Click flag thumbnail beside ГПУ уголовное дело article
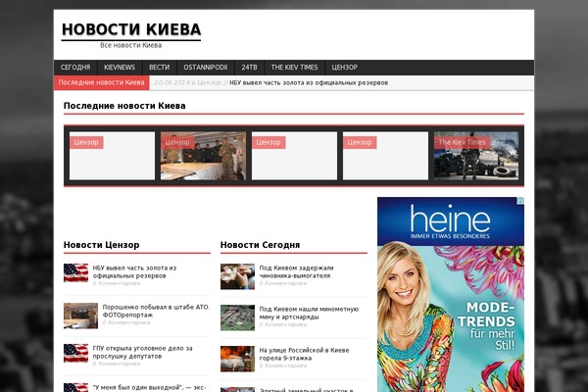This screenshot has width=588, height=392. click(75, 353)
